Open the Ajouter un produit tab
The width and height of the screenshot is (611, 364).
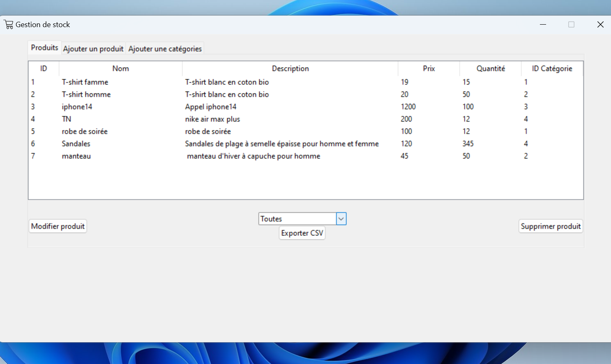(x=93, y=49)
